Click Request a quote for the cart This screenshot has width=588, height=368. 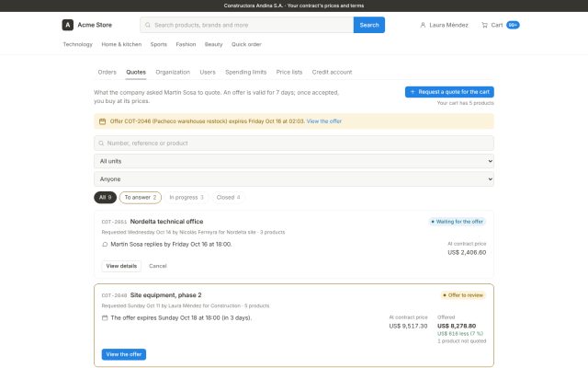(449, 92)
